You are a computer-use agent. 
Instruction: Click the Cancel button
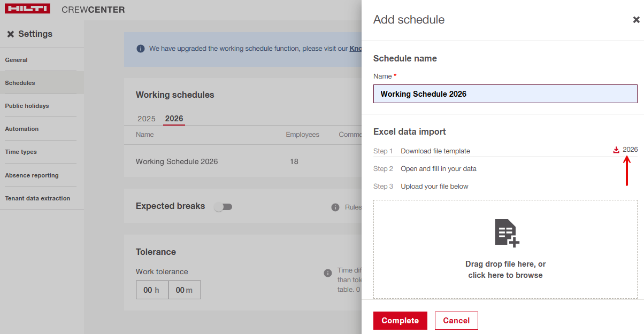click(x=456, y=321)
